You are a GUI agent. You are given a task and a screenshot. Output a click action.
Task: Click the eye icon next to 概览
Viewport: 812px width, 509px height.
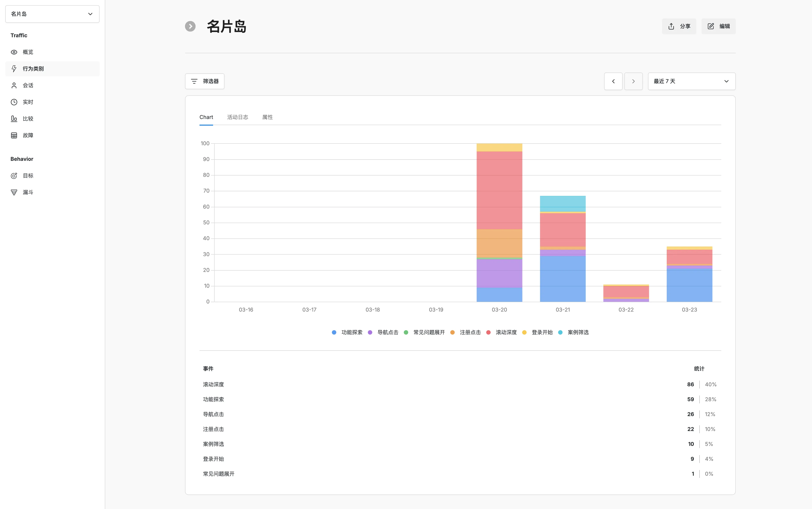pos(14,52)
